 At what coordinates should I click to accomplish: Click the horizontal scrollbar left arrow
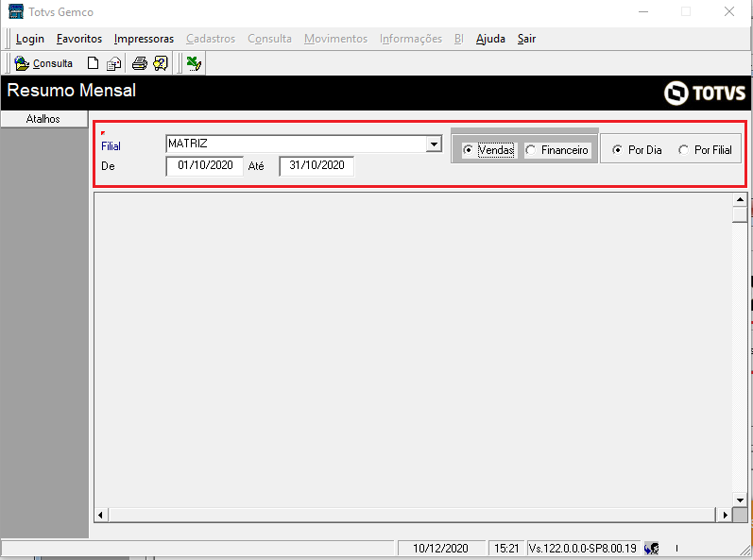point(100,516)
